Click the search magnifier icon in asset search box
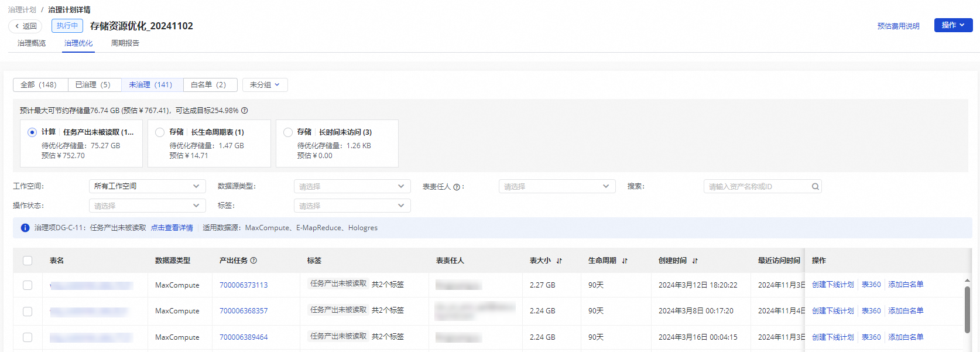980x352 pixels. (815, 187)
